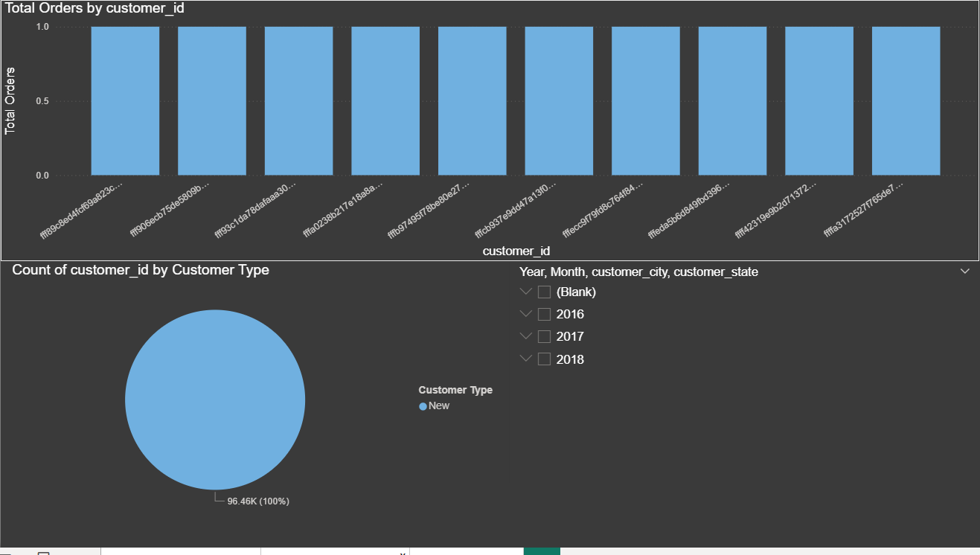Click the 0.5 y-axis value
Screen dimensions: 980x555
click(x=42, y=101)
